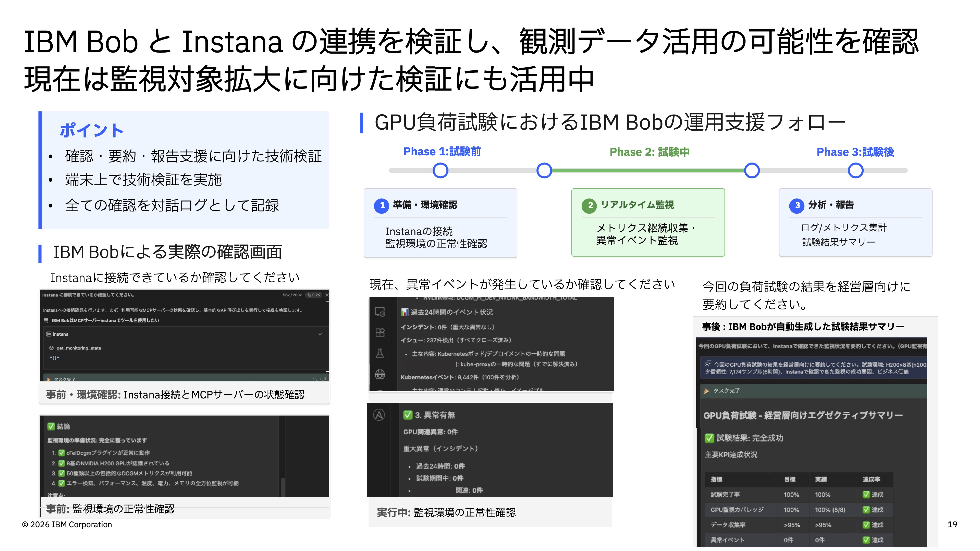Click thumbs up on task completion
The width and height of the screenshot is (980, 551).
314,379
